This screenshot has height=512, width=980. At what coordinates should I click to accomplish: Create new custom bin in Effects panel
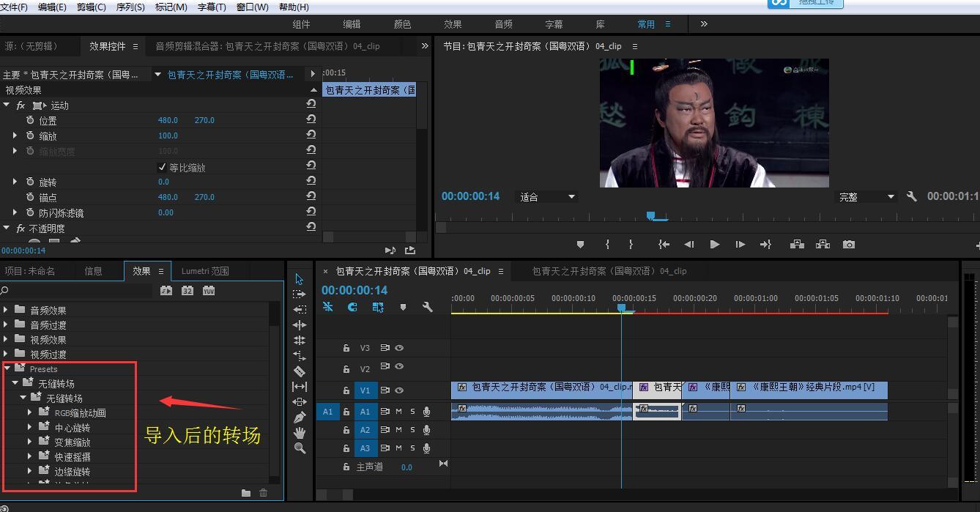[x=246, y=494]
